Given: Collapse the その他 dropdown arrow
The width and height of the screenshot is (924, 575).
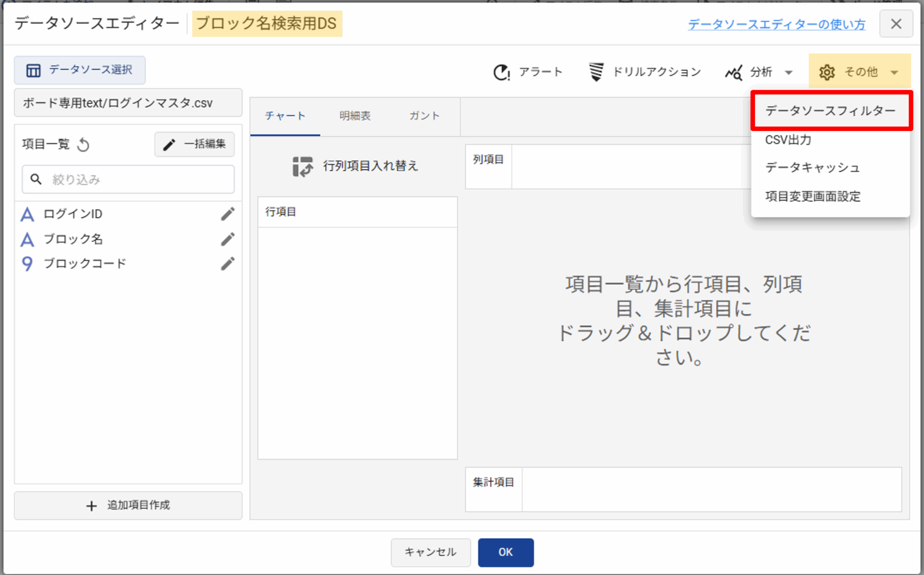Looking at the screenshot, I should (x=894, y=72).
